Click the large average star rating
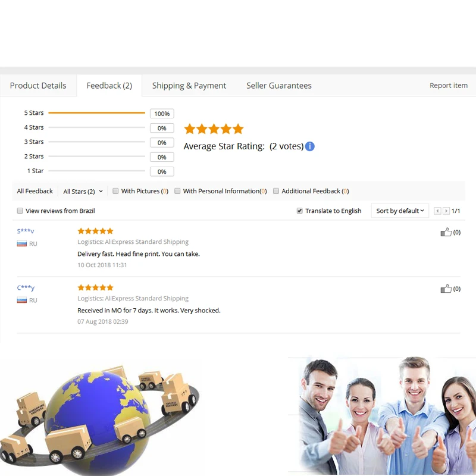Viewport: 476px width, 476px height. pyautogui.click(x=214, y=129)
